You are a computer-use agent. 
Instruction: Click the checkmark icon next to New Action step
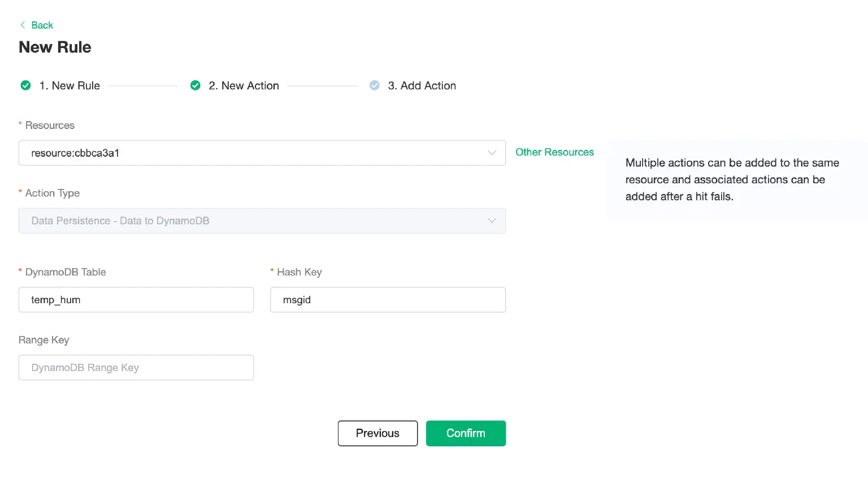(196, 85)
